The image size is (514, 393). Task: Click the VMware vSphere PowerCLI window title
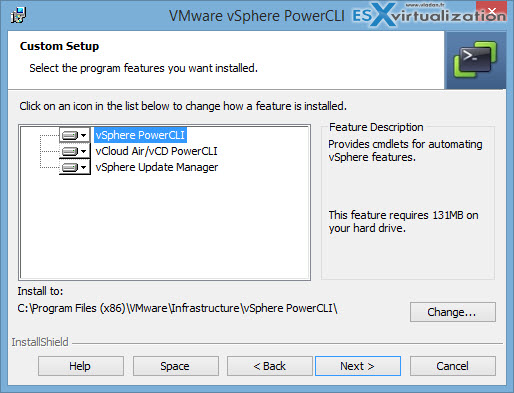257,16
